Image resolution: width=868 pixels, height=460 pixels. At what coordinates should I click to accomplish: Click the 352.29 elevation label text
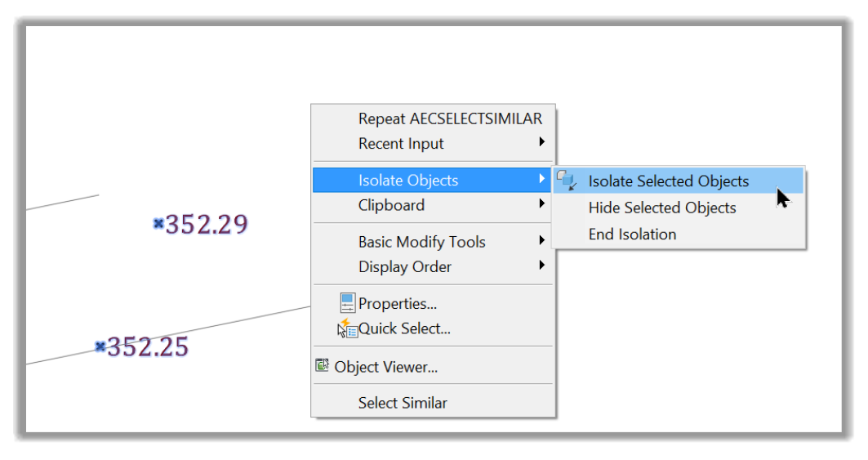coord(207,225)
